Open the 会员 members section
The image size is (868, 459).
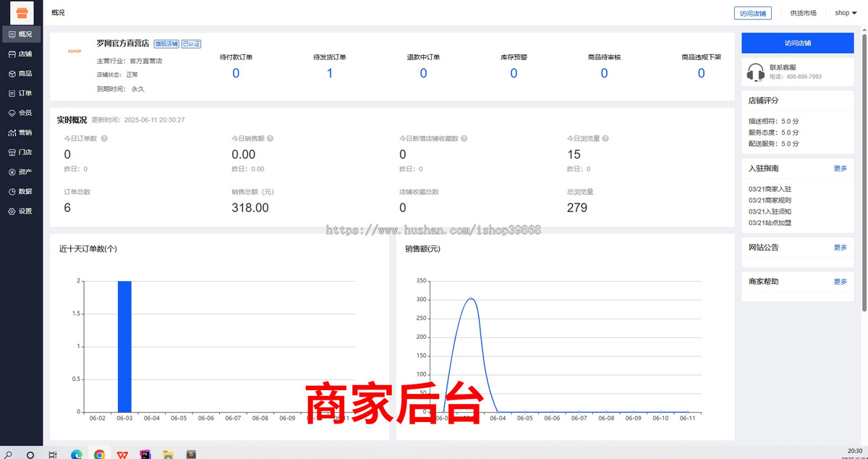pyautogui.click(x=21, y=113)
